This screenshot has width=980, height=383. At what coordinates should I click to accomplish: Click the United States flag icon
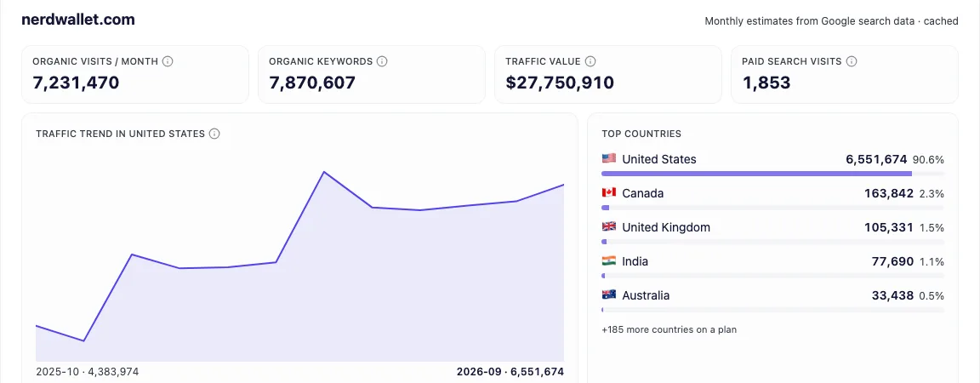point(609,158)
